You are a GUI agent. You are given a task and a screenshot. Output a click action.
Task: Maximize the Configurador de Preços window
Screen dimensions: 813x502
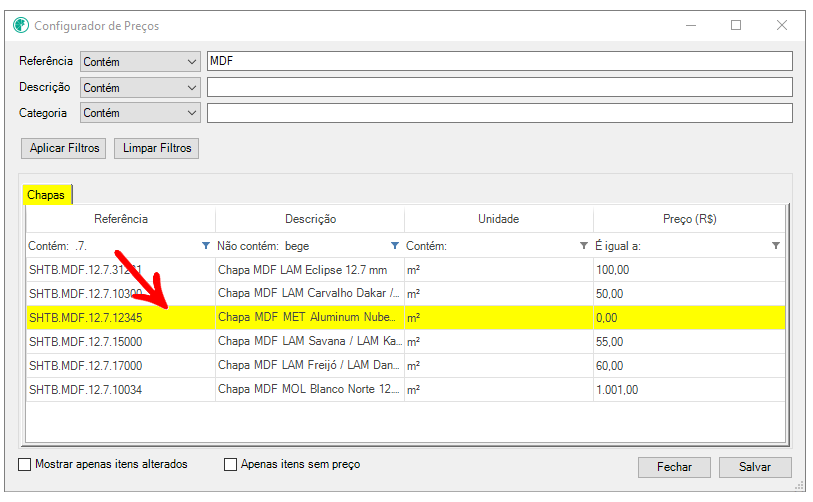pos(736,25)
